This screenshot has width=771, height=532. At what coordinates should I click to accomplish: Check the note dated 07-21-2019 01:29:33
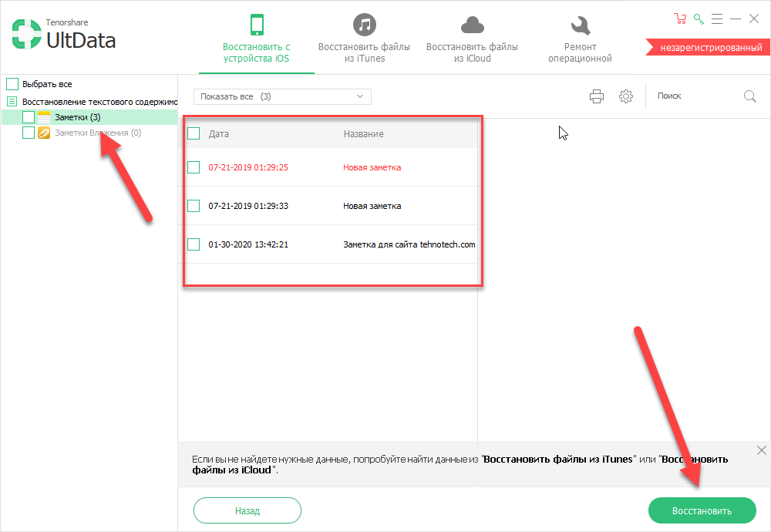tap(194, 206)
